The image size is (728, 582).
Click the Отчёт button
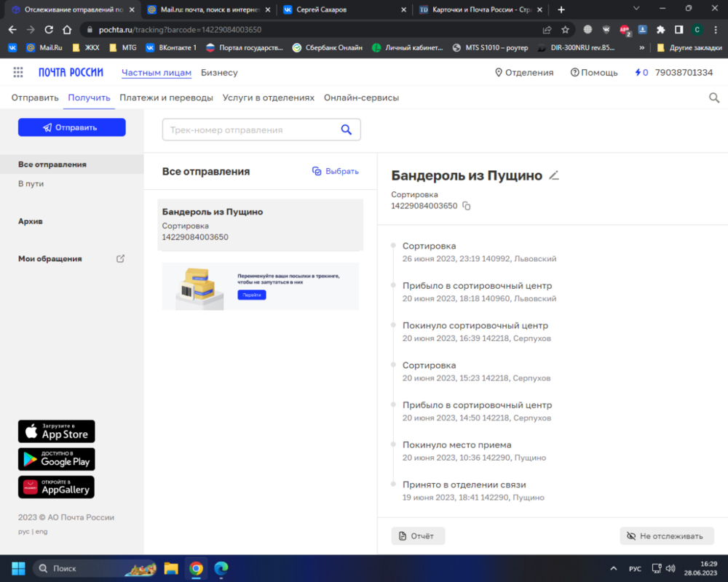pos(418,536)
